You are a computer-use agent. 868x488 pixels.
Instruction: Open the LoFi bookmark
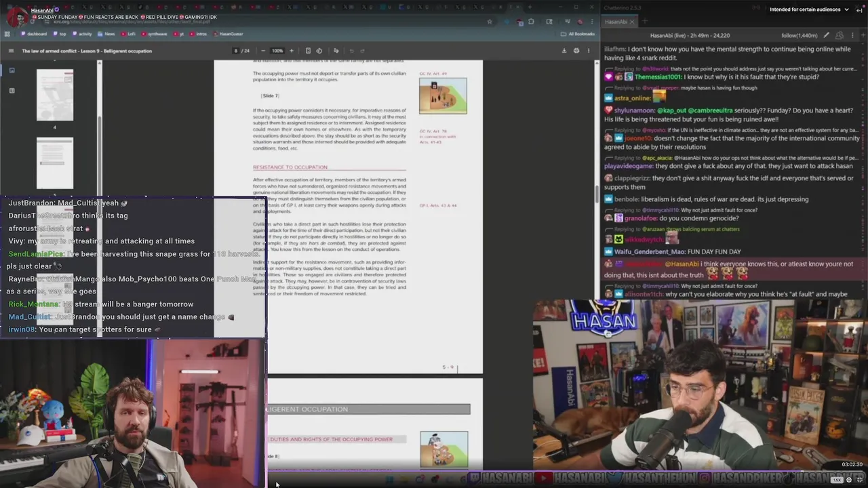(x=128, y=34)
